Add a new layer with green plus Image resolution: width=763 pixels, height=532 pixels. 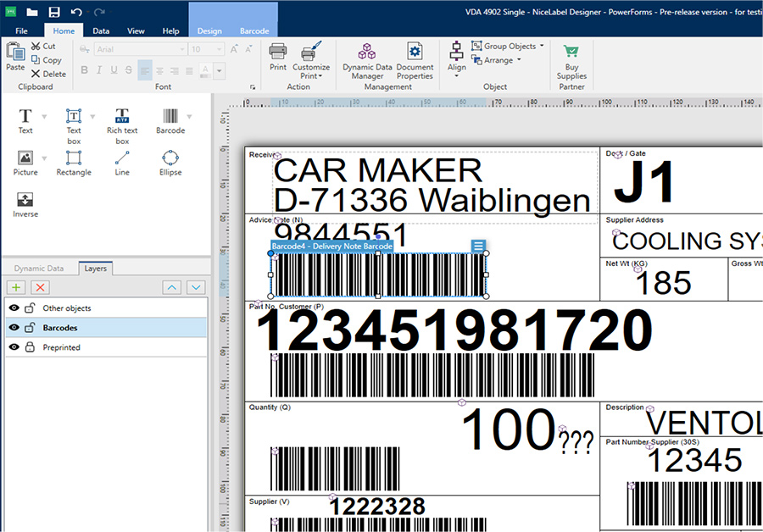click(16, 287)
